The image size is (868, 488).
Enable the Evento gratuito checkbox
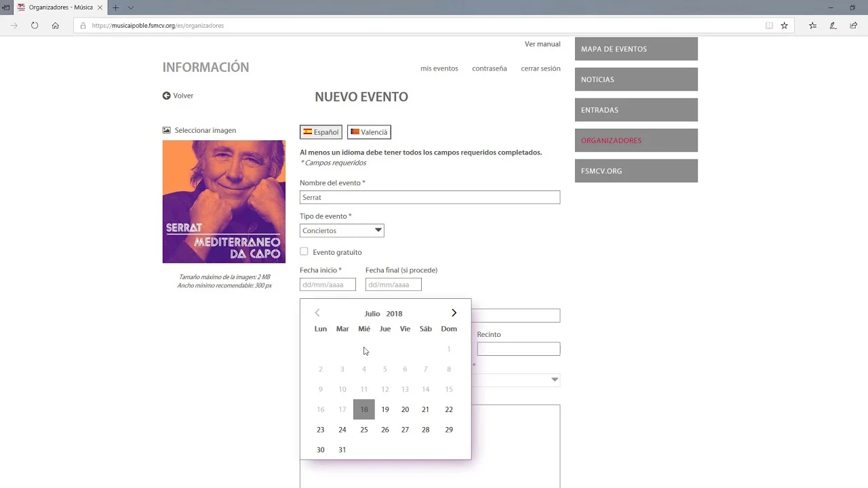pyautogui.click(x=304, y=251)
